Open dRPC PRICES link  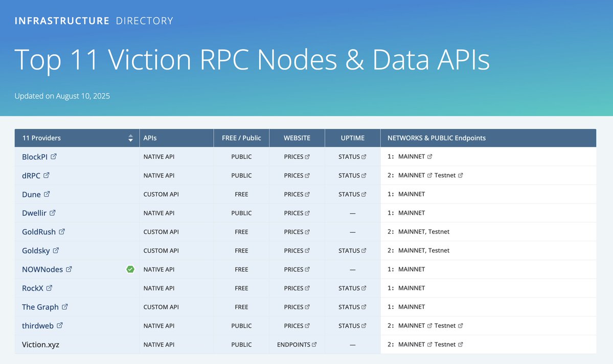tap(297, 175)
